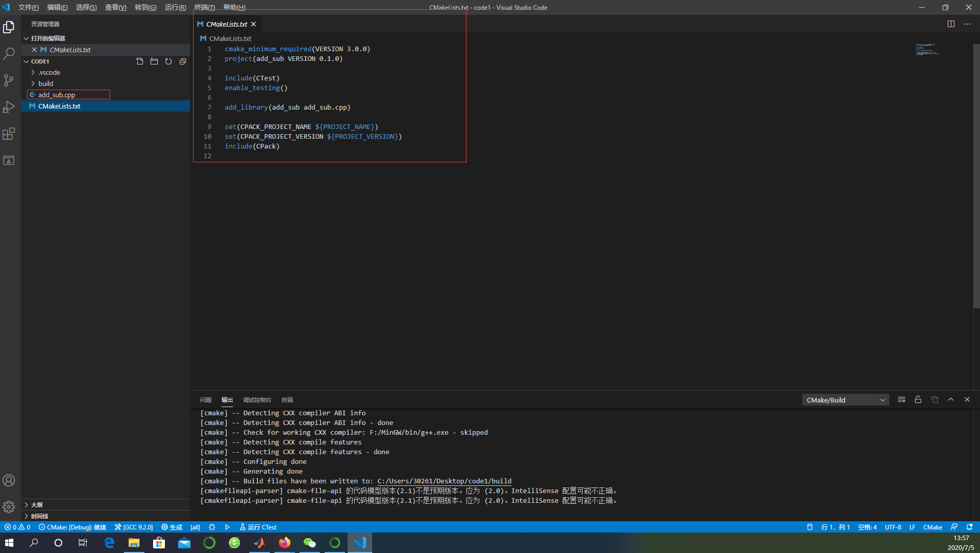The width and height of the screenshot is (980, 553).
Task: Open Firefox from the taskbar
Action: coord(284,543)
